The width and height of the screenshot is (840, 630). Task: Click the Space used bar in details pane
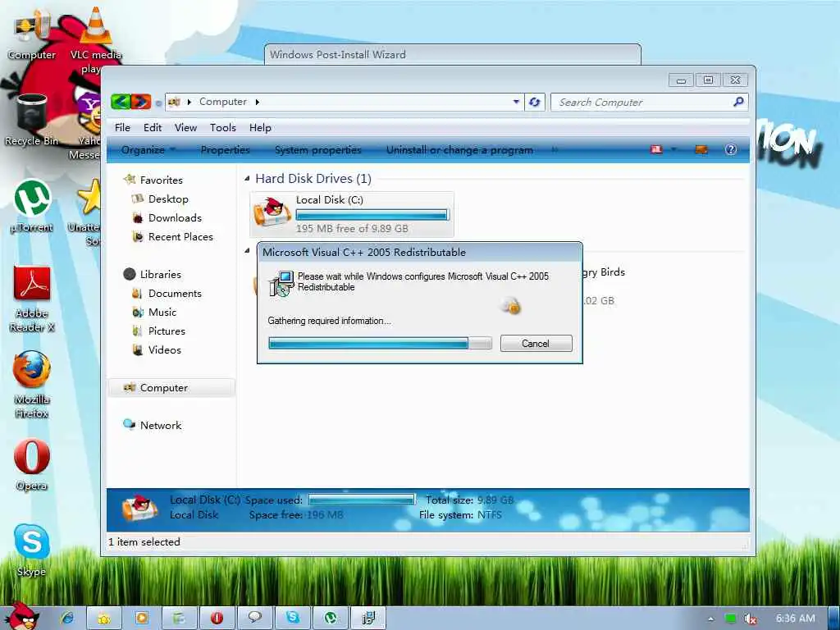(362, 500)
